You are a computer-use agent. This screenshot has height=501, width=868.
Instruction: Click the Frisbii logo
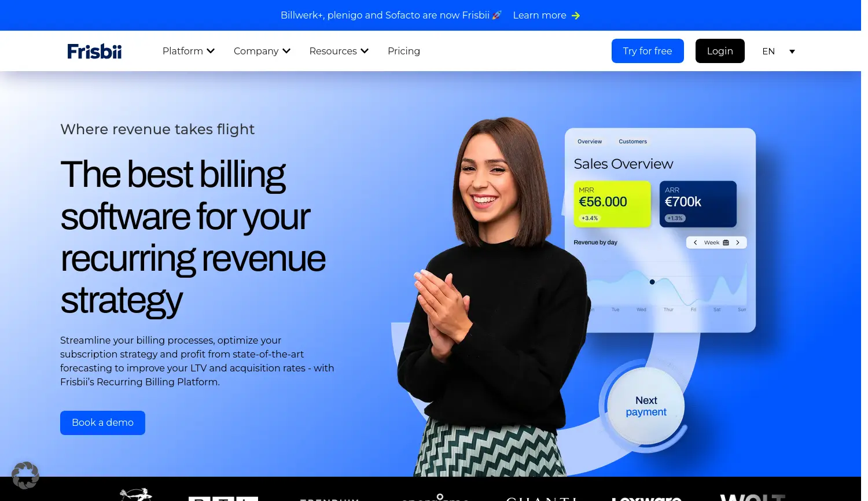(94, 51)
